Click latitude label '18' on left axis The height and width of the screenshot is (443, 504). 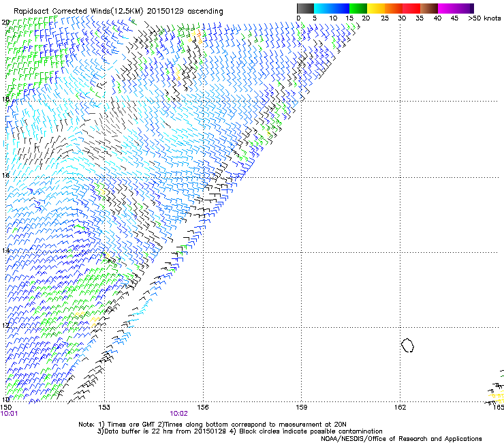pyautogui.click(x=5, y=99)
